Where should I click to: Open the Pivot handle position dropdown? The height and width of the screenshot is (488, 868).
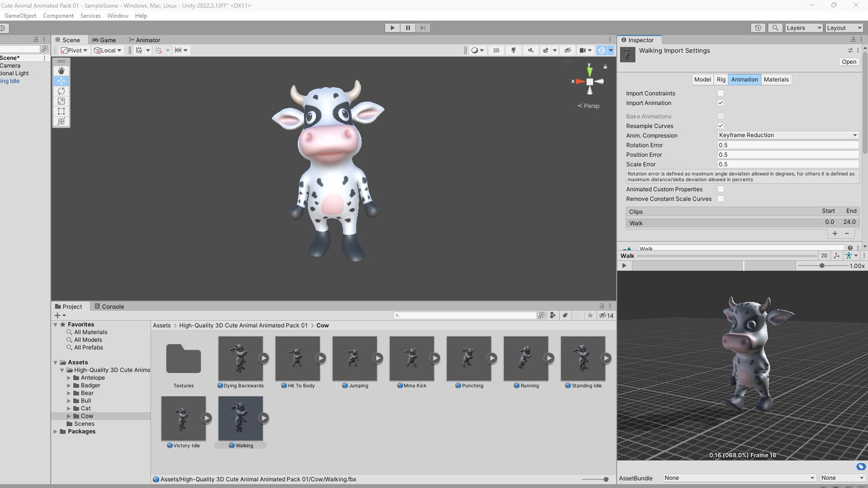pos(74,50)
